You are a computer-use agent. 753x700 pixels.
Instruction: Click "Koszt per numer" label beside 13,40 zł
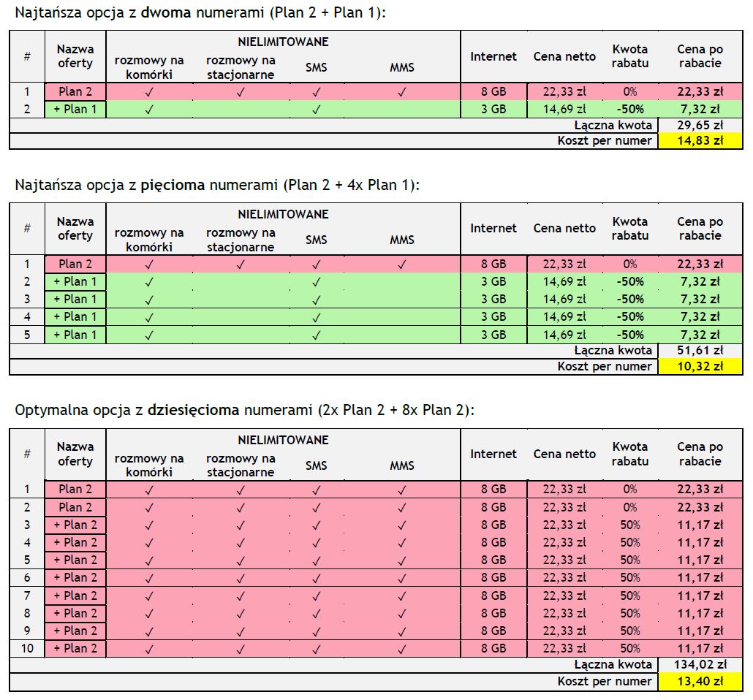tap(605, 681)
